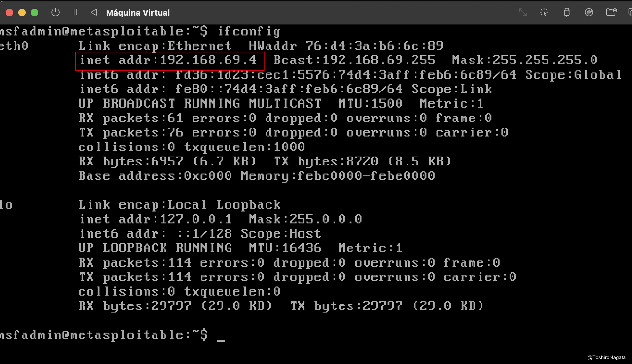Viewport: 632px width, 364px height.
Task: Close the Máquina Virtual window
Action: (x=9, y=13)
